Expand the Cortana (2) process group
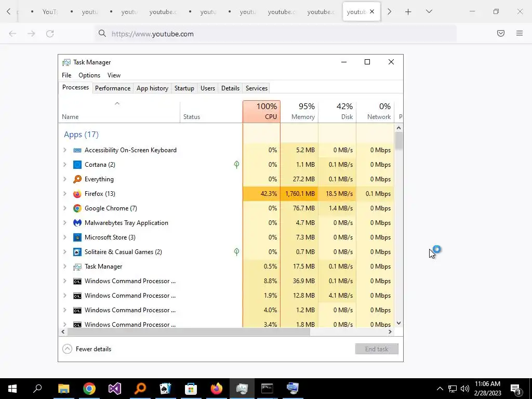This screenshot has height=399, width=532. click(65, 165)
